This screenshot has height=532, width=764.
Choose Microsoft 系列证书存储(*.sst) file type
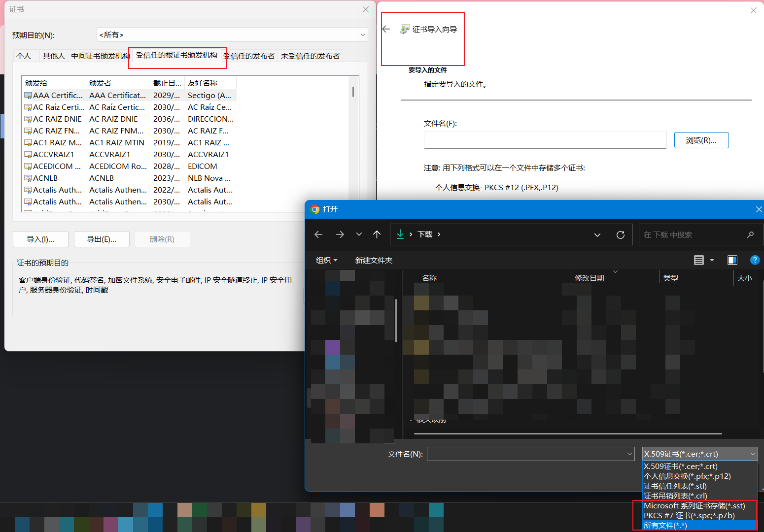pyautogui.click(x=700, y=506)
